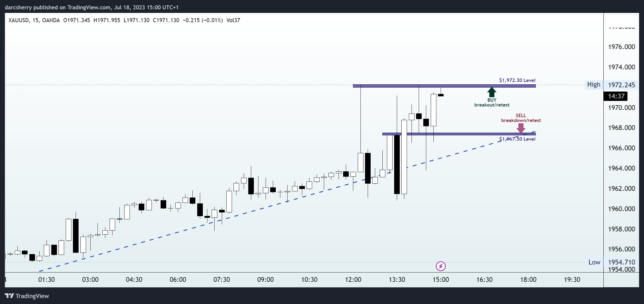Click the pink SELL arrow
This screenshot has height=304, width=644.
[x=521, y=128]
